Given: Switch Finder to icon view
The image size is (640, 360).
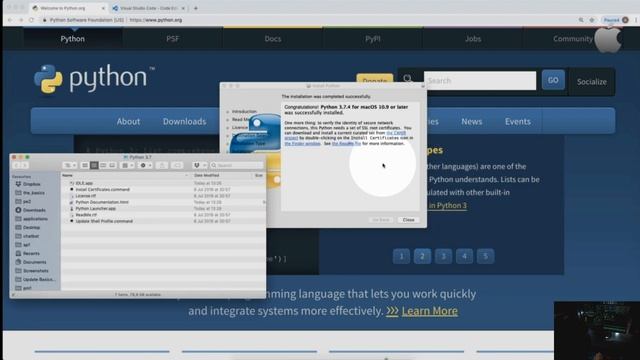Looking at the screenshot, I should coord(85,165).
